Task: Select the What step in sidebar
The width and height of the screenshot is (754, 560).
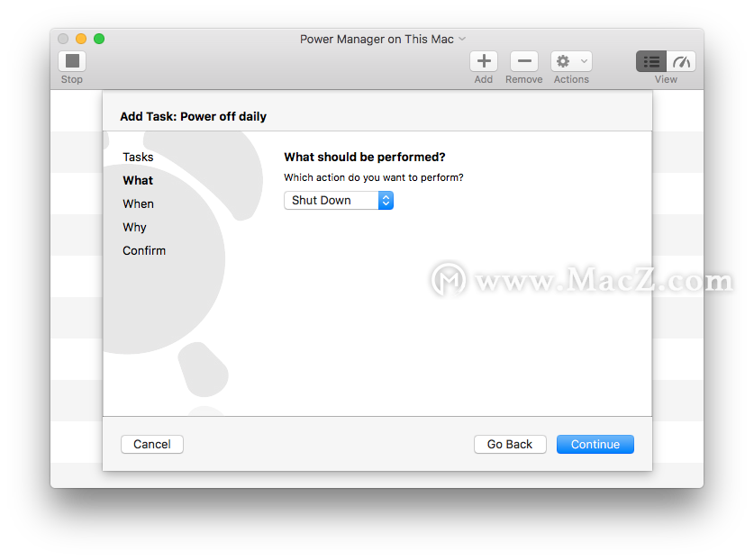Action: tap(138, 181)
